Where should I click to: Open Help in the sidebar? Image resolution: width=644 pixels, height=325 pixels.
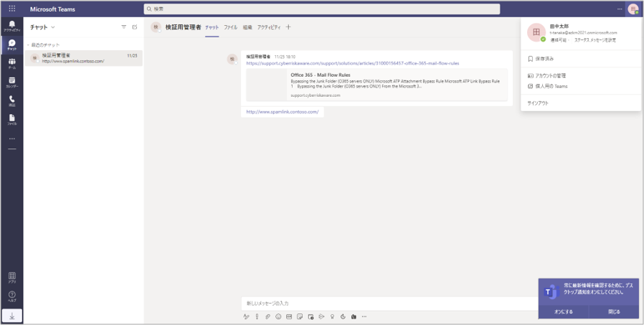click(x=12, y=296)
